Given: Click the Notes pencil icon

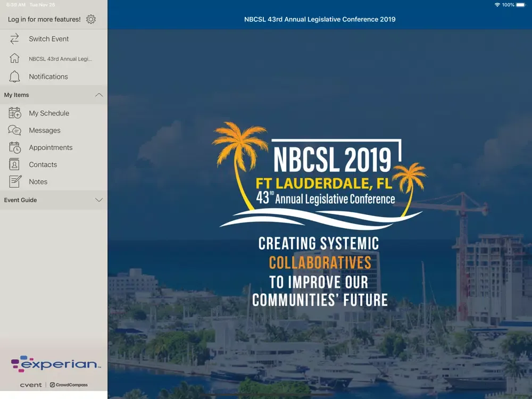Looking at the screenshot, I should 15,181.
